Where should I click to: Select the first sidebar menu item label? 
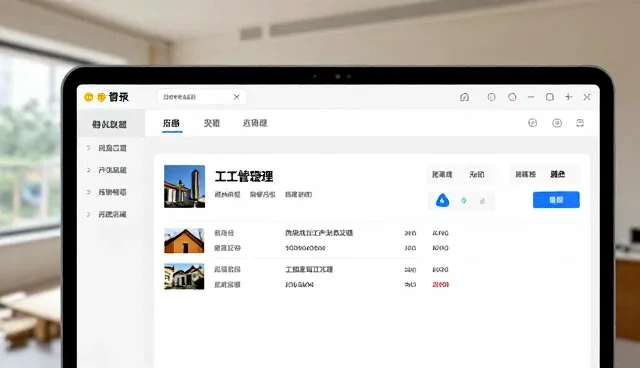tap(112, 148)
